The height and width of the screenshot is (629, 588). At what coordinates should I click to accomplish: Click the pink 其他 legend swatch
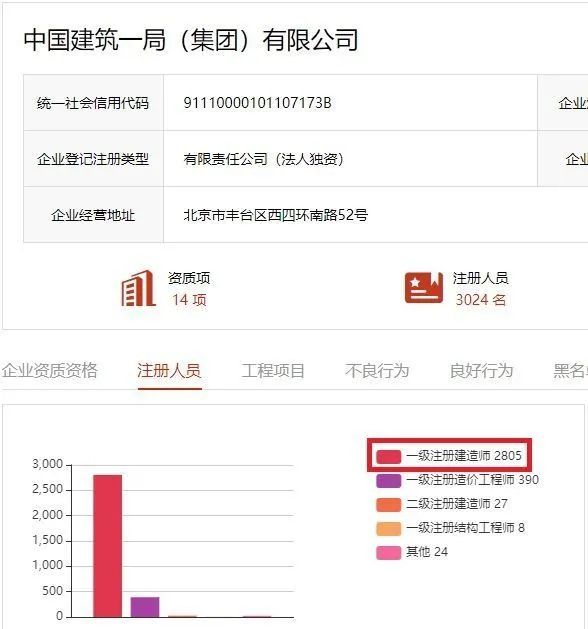389,552
